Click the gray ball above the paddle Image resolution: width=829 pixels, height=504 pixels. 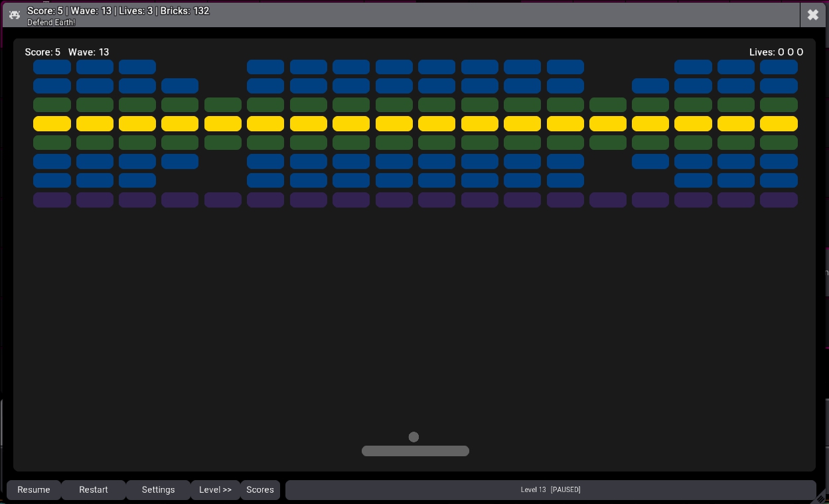click(414, 437)
